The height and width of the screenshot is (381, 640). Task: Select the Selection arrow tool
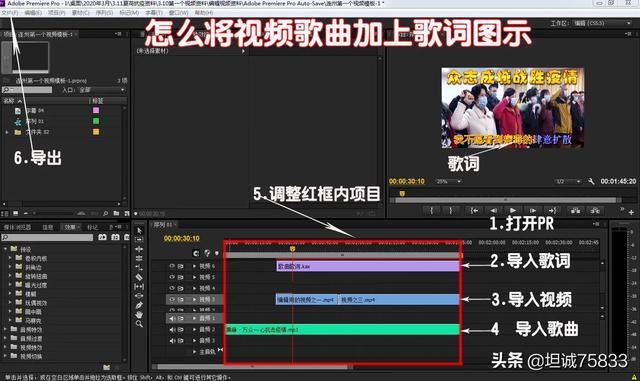click(139, 231)
